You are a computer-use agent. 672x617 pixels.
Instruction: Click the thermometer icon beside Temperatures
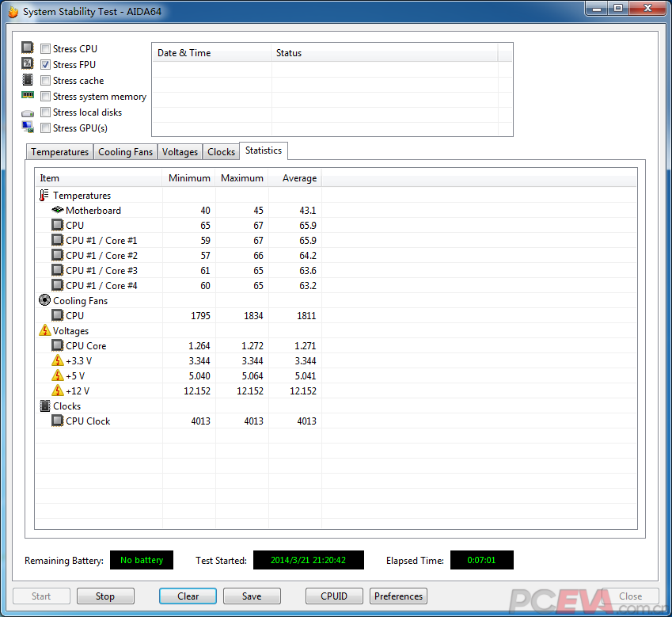44,196
